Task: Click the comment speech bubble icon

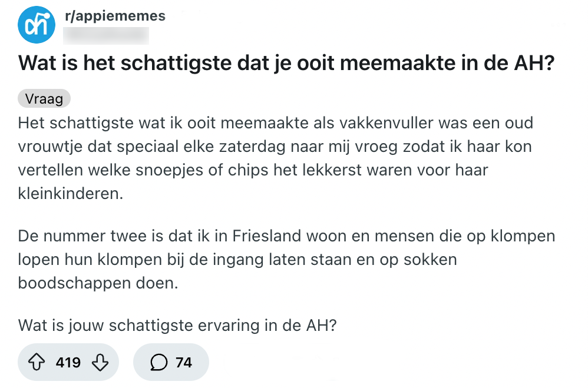Action: pyautogui.click(x=158, y=362)
